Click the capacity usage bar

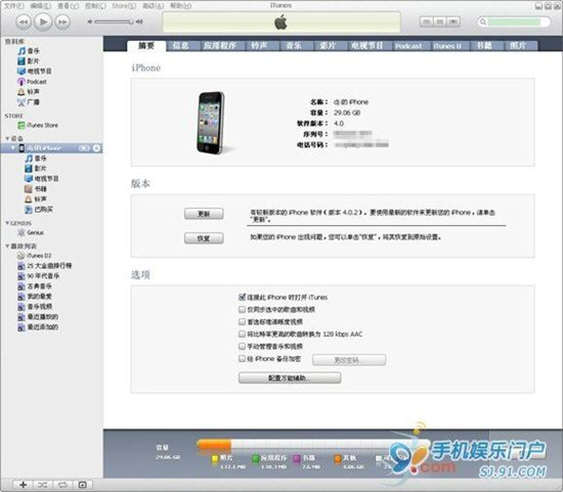tap(312, 445)
